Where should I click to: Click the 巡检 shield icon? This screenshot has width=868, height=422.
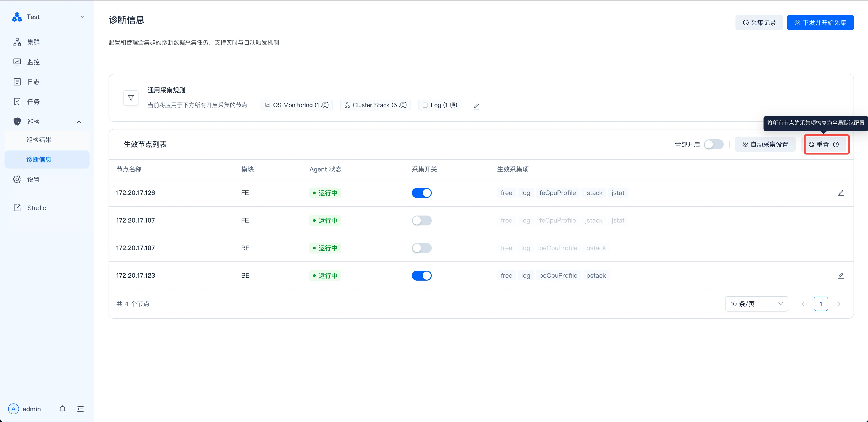pyautogui.click(x=17, y=122)
